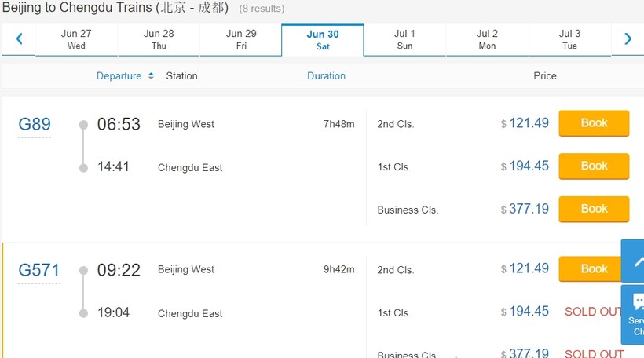Choose the Jul 1 Sun date tab
Image resolution: width=644 pixels, height=358 pixels.
pyautogui.click(x=404, y=39)
